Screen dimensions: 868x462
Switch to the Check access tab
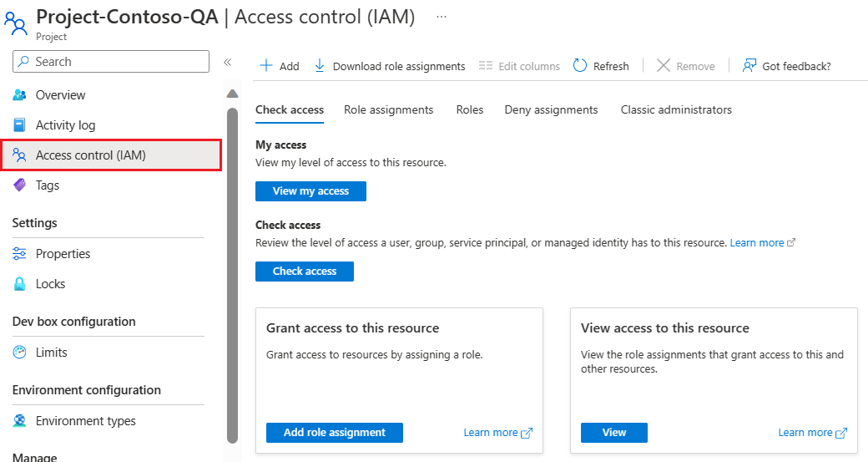(290, 109)
